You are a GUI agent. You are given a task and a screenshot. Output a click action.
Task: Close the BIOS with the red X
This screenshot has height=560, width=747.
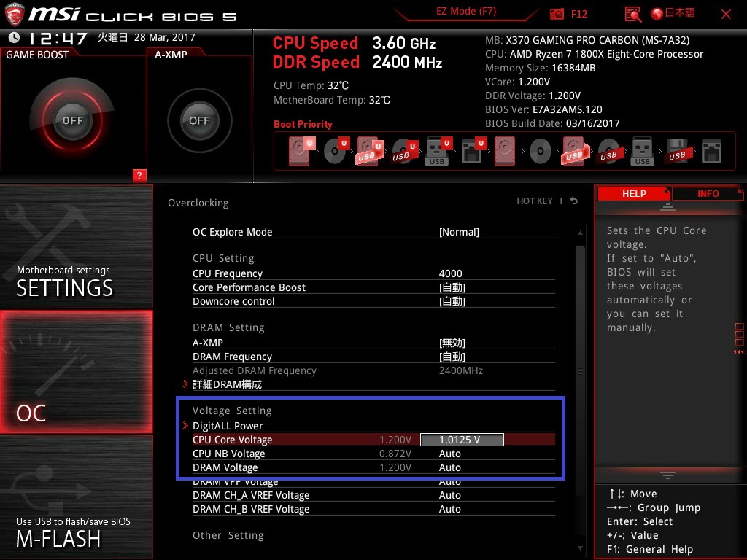tap(726, 15)
